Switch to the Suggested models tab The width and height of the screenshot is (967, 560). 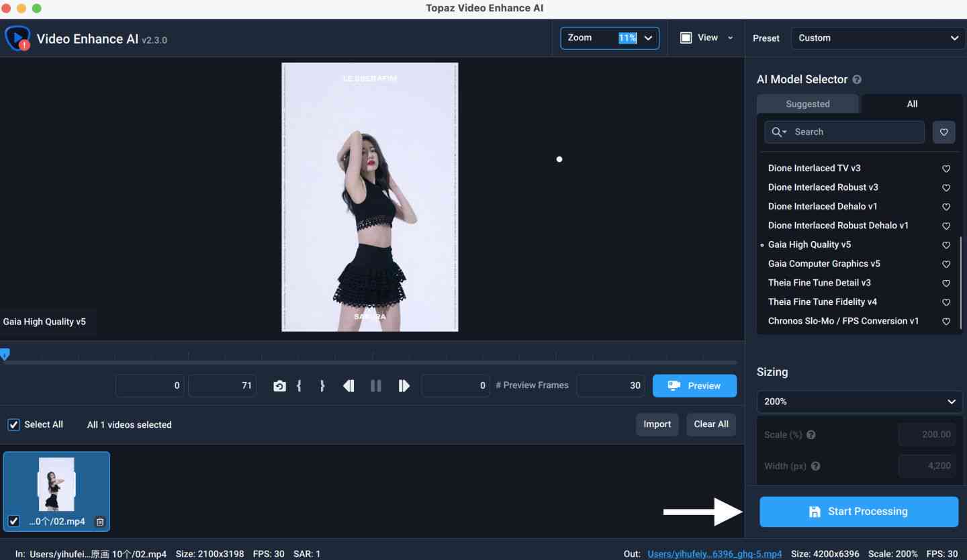[808, 104]
